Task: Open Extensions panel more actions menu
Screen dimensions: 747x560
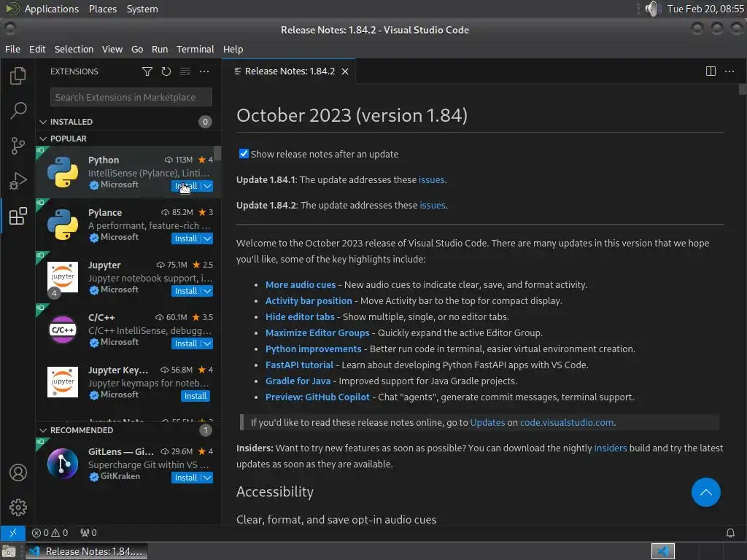Action: (204, 71)
